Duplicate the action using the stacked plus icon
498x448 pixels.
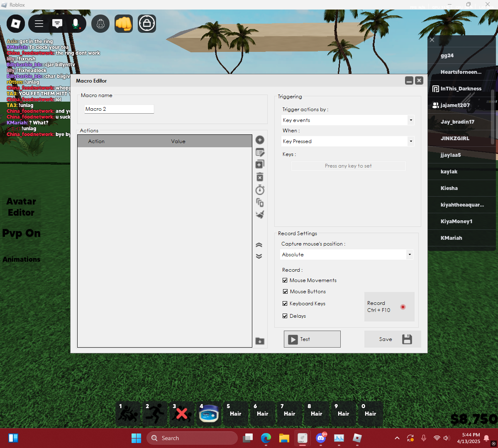(x=260, y=164)
